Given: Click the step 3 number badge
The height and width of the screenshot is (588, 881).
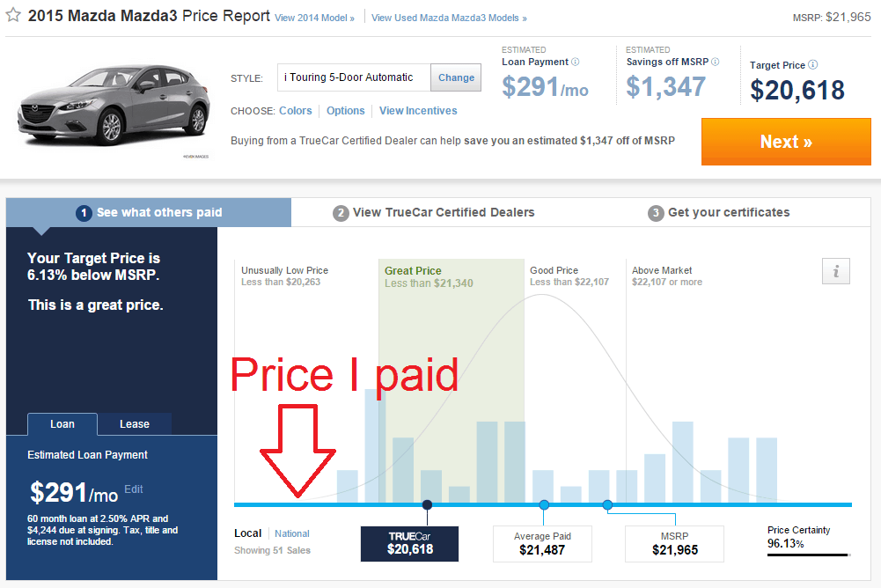Looking at the screenshot, I should pos(656,213).
